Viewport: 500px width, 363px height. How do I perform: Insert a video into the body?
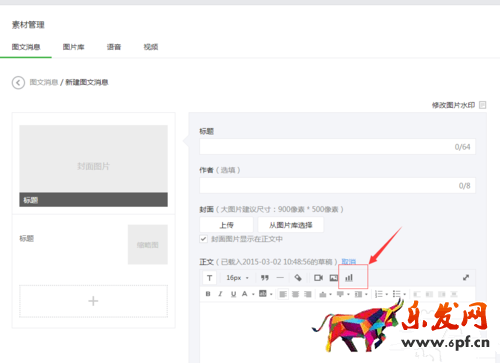pyautogui.click(x=318, y=278)
